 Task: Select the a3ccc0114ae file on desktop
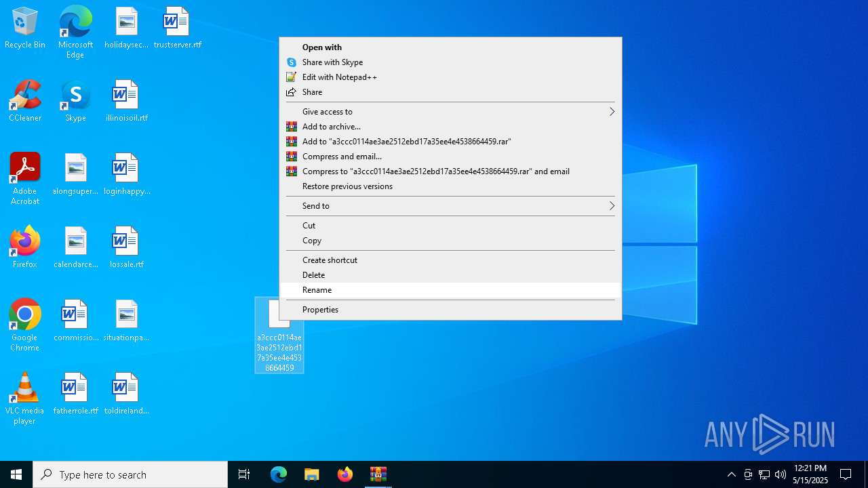pyautogui.click(x=279, y=335)
